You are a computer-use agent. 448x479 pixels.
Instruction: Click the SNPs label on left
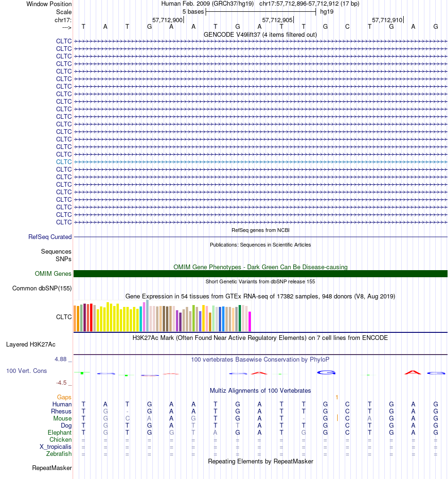(64, 259)
